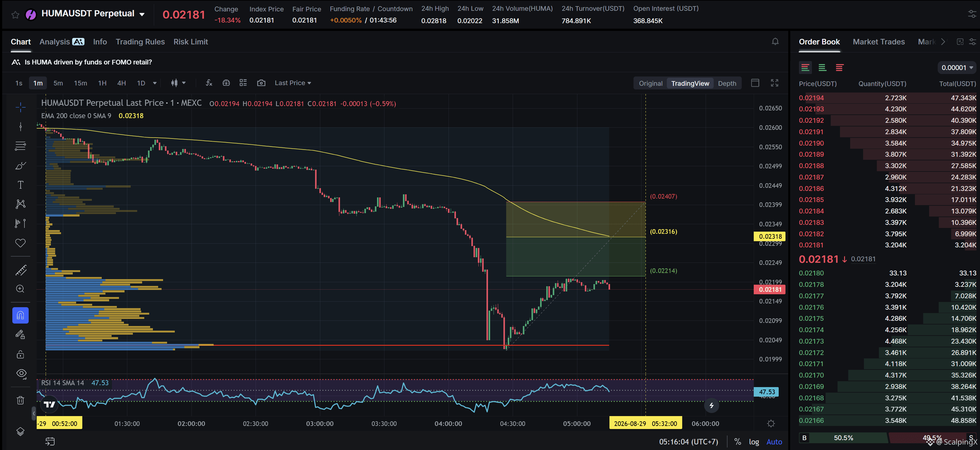
Task: Click the 0.02194 ask price row
Action: click(x=888, y=98)
